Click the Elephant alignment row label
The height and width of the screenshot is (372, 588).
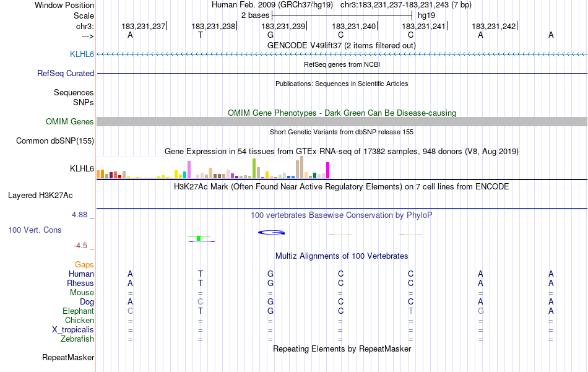coord(79,311)
